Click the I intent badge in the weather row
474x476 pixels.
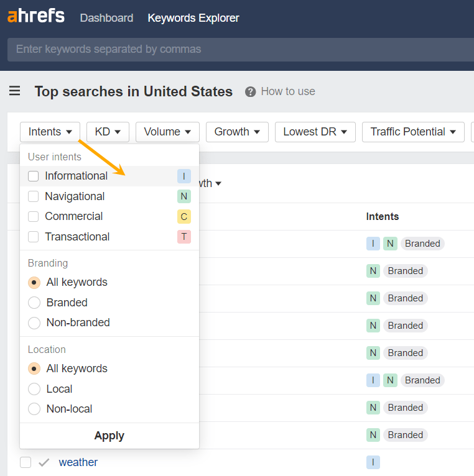(373, 462)
